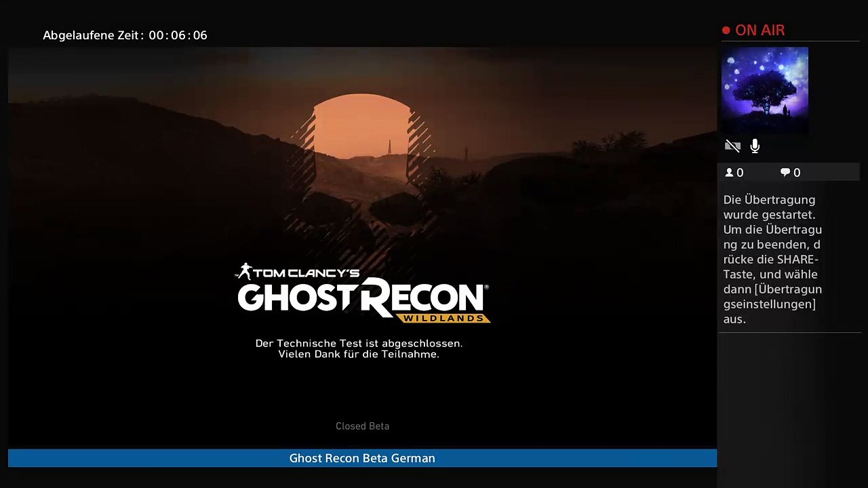This screenshot has width=868, height=488.
Task: Click the "Abgelaufene Zeit: 00:06:06" timer text
Action: pyautogui.click(x=125, y=35)
